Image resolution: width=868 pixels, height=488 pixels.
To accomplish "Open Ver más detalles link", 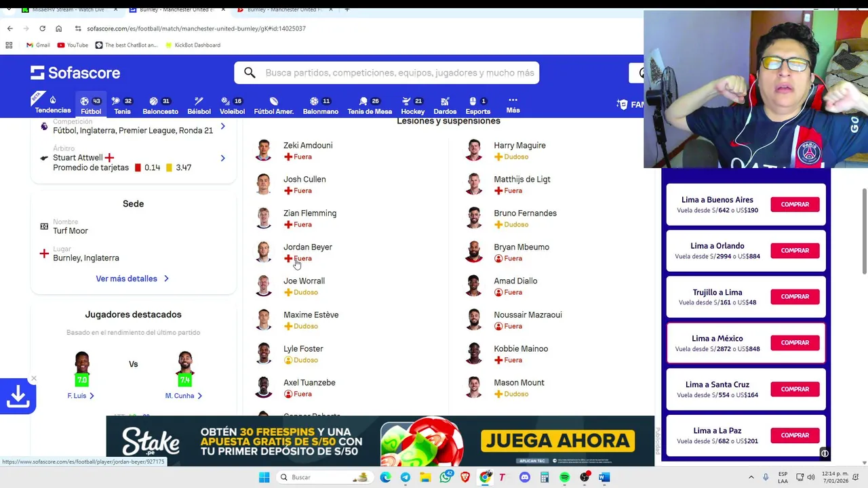I will [132, 279].
